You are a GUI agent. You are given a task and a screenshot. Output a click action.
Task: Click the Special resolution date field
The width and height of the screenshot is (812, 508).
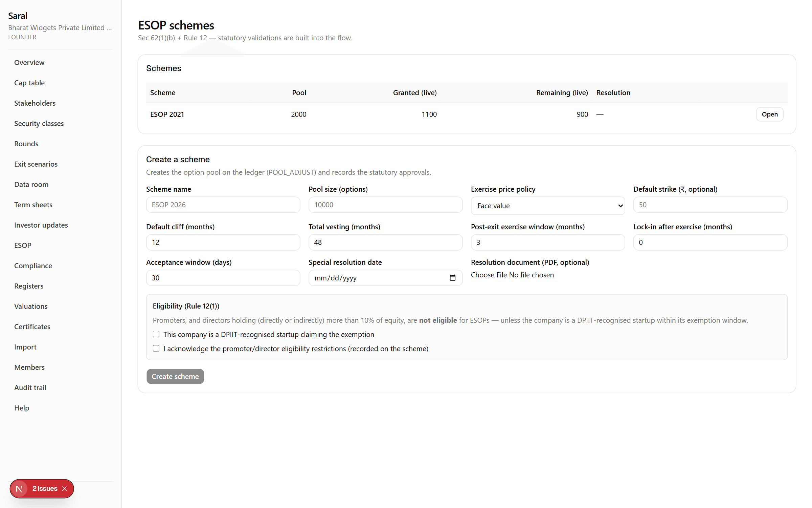coord(385,278)
